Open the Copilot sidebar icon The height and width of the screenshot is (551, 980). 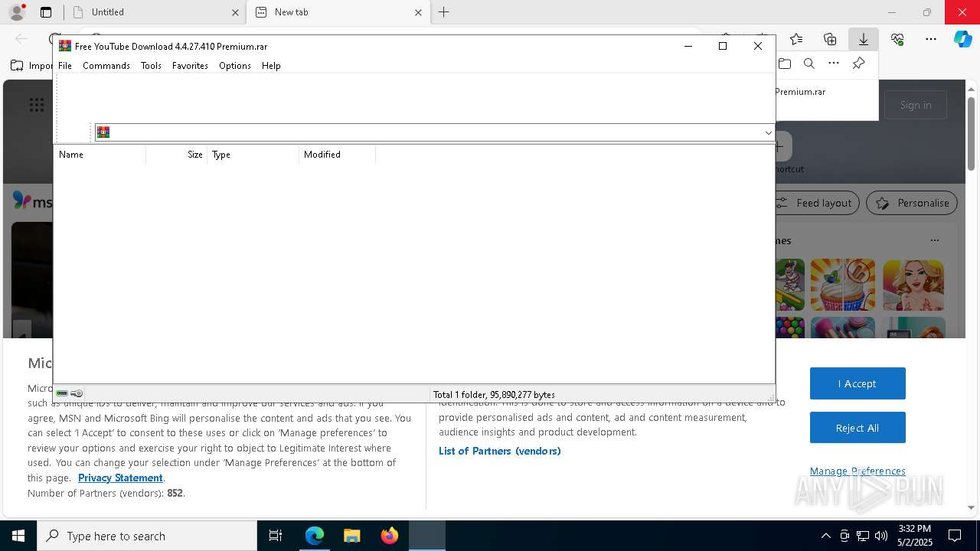[x=962, y=39]
